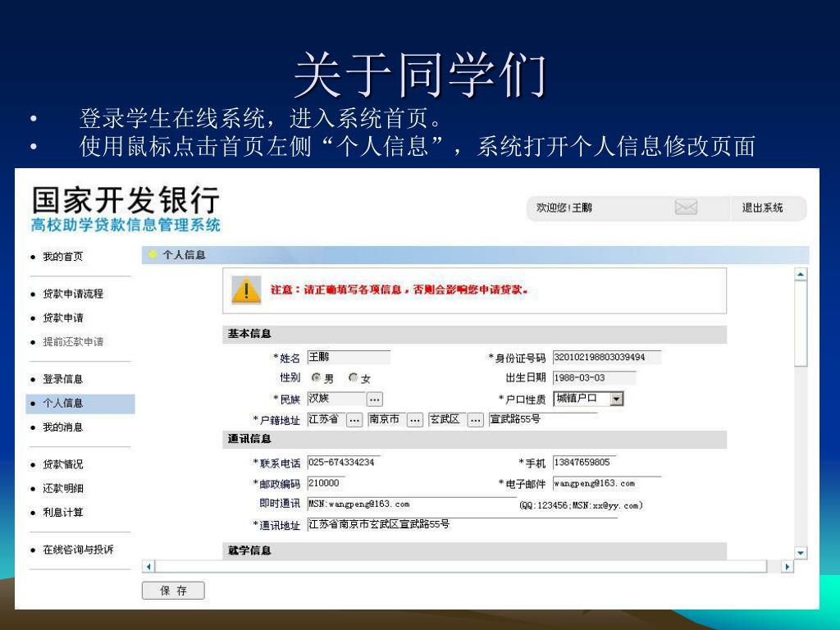Open province picker next to 江苏省
840x630 pixels.
[354, 420]
